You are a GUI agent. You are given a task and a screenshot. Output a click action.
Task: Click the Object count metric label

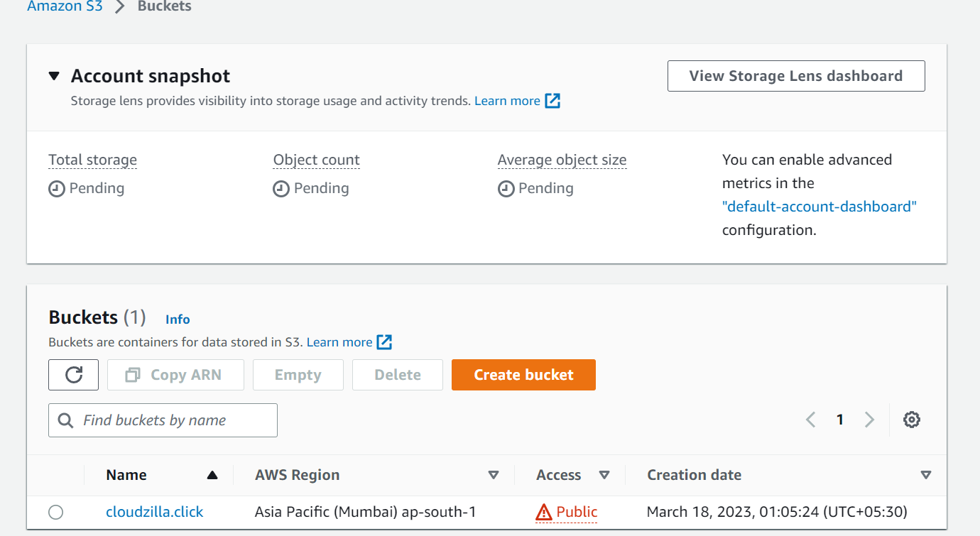(x=317, y=160)
